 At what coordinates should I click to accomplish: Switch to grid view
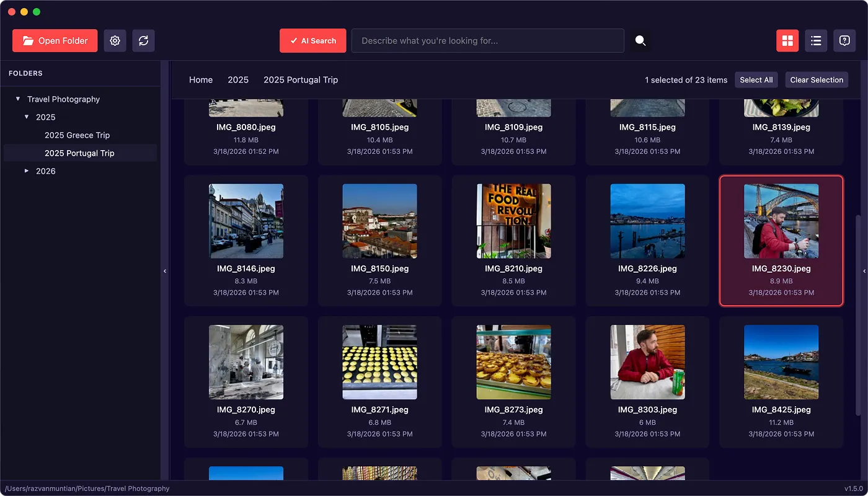[x=787, y=41]
